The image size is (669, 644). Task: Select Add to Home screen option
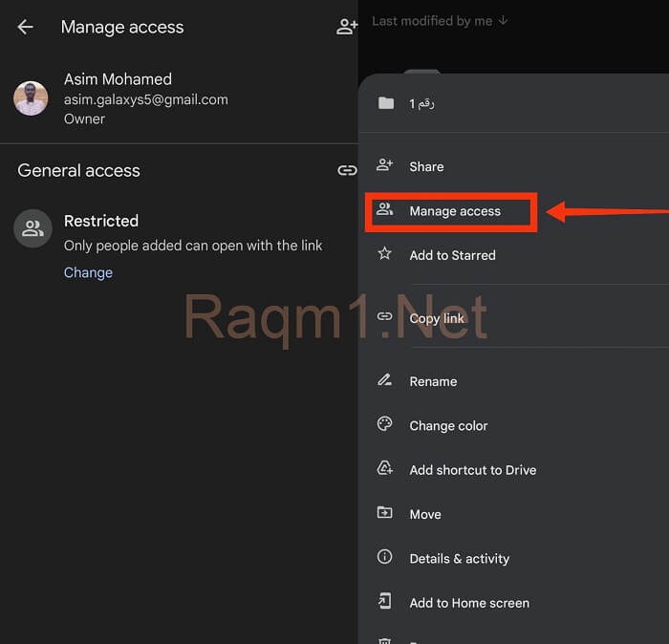(x=469, y=603)
